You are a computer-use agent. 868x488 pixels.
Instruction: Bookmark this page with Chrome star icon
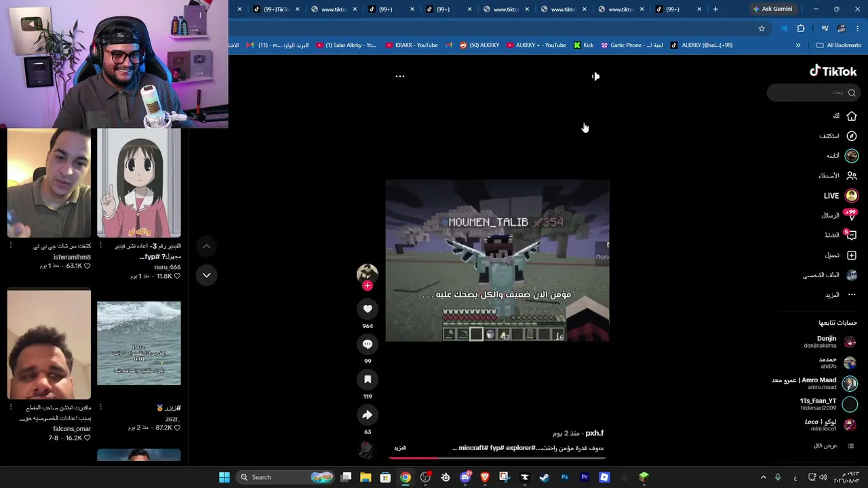[x=762, y=28]
